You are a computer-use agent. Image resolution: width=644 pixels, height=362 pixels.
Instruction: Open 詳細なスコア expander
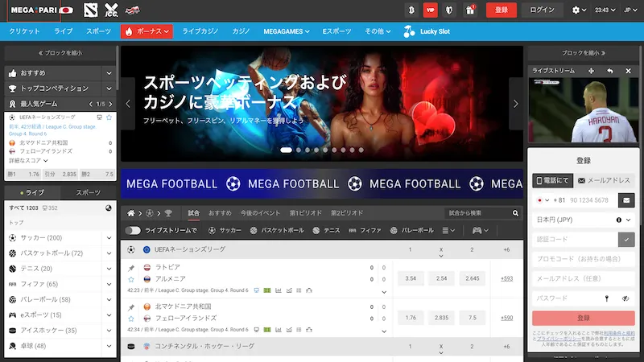pos(28,160)
